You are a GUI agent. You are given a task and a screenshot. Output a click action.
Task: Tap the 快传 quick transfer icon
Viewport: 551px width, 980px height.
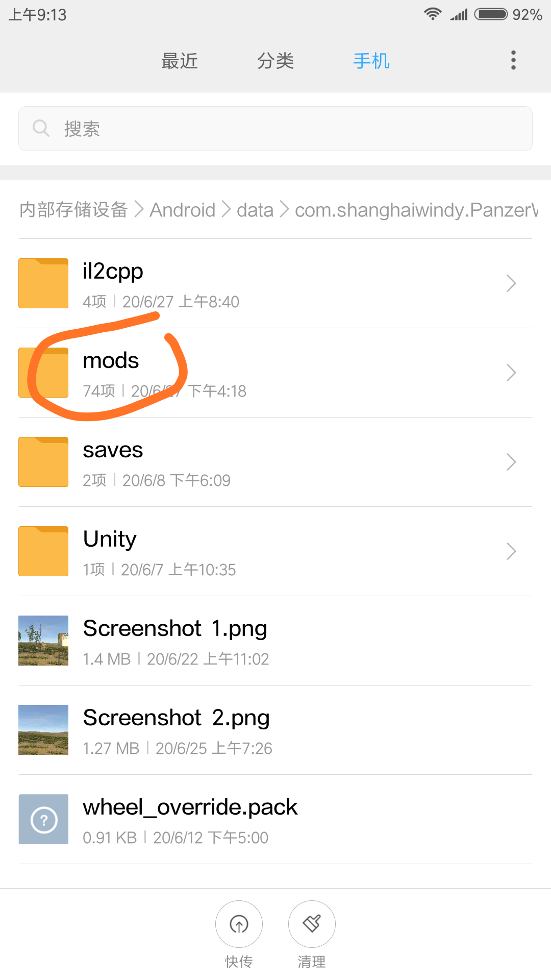pos(239,924)
